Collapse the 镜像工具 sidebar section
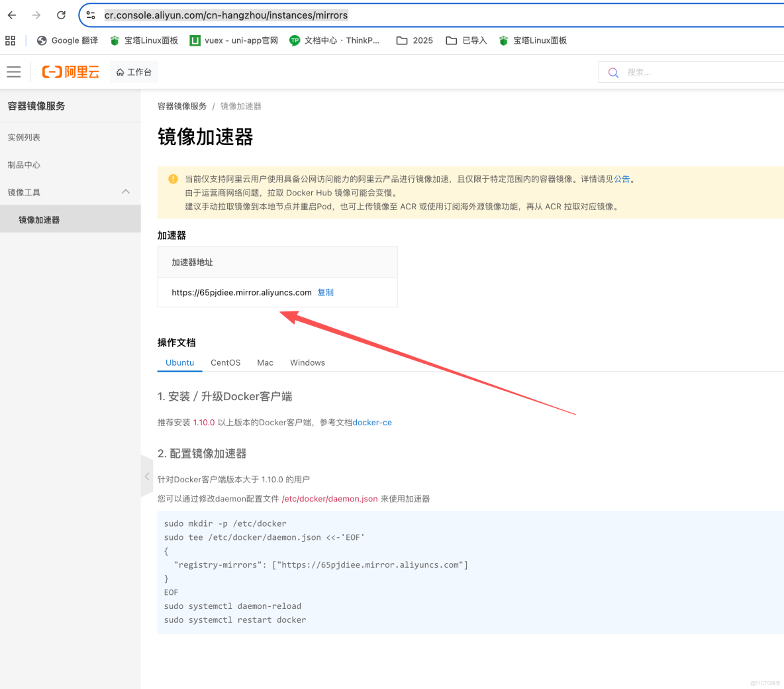Viewport: 784px width, 689px height. (125, 191)
